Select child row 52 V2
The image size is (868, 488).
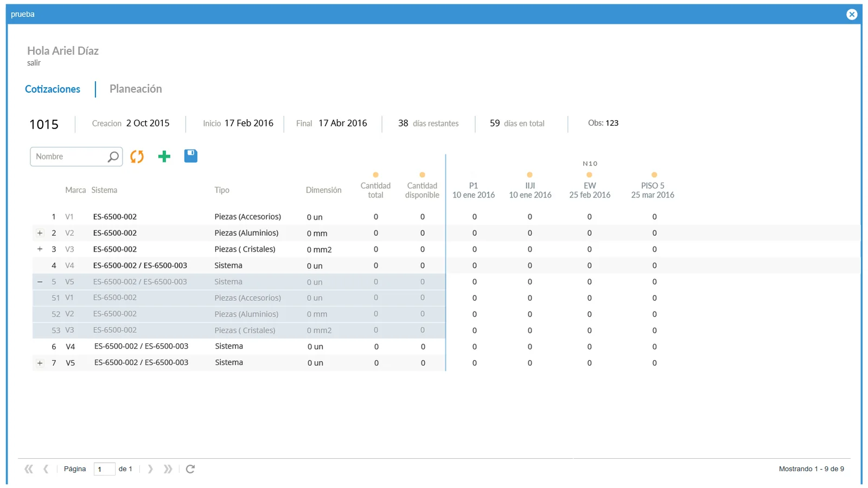[239, 314]
